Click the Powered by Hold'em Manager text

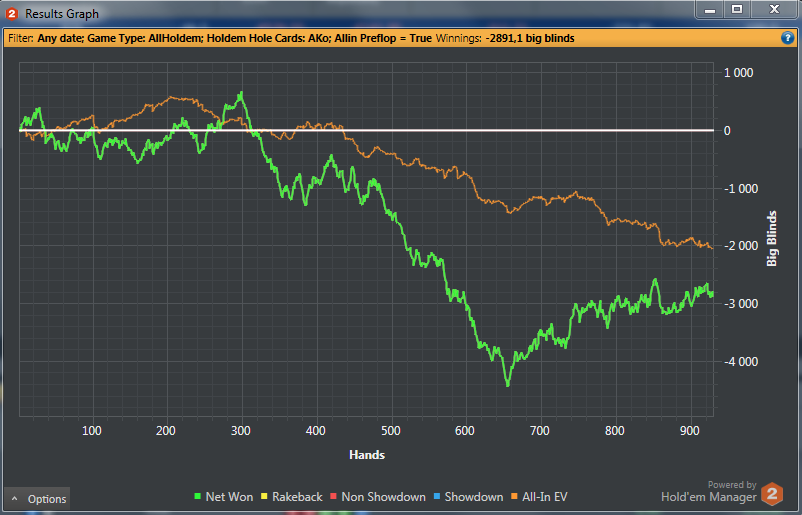pyautogui.click(x=709, y=491)
